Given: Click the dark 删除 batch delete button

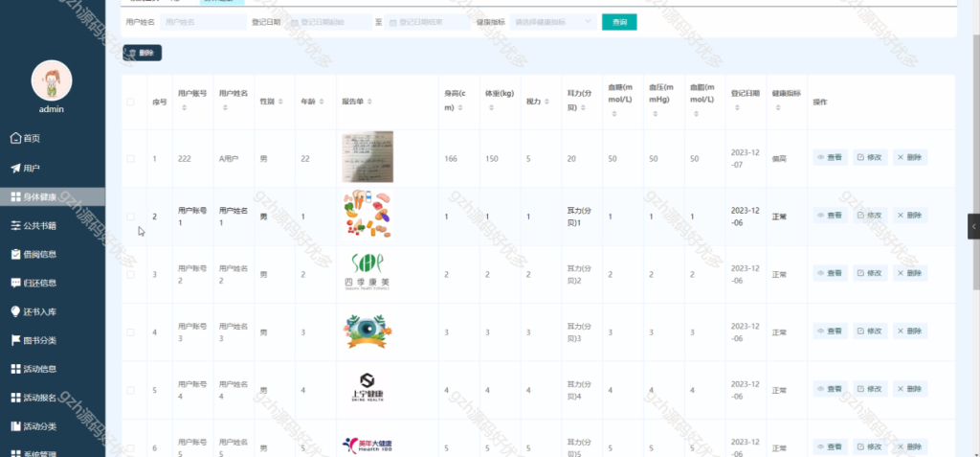Looking at the screenshot, I should click(x=143, y=53).
